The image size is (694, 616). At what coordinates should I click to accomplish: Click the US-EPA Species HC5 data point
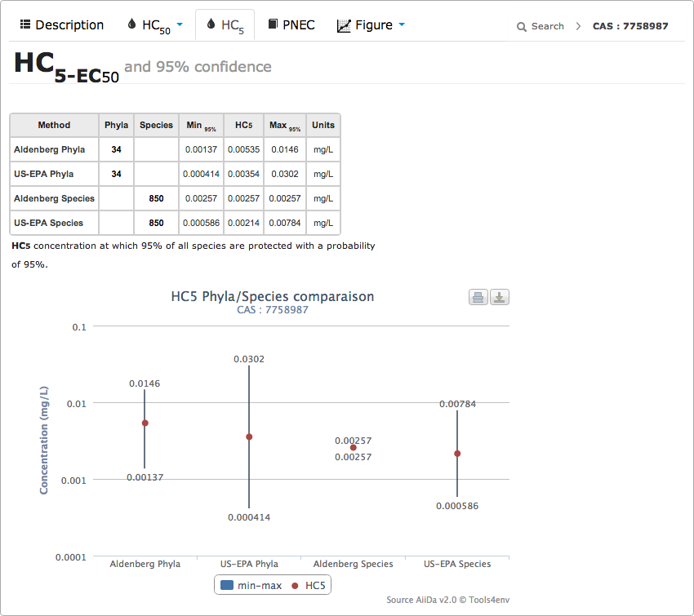click(457, 454)
